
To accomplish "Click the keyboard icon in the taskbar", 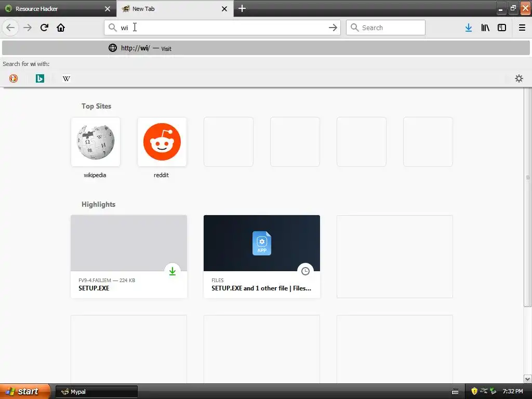I will pyautogui.click(x=455, y=392).
